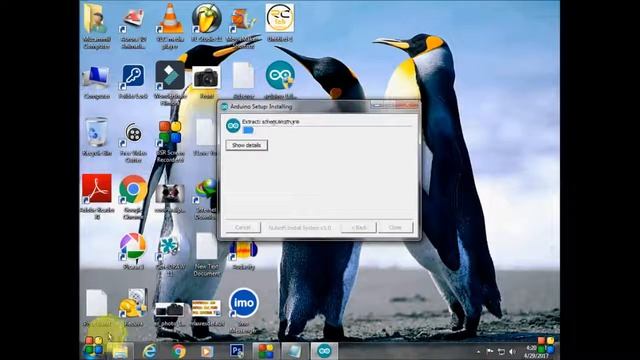The height and width of the screenshot is (360, 640).
Task: Click the installation progress bar
Action: click(x=327, y=130)
